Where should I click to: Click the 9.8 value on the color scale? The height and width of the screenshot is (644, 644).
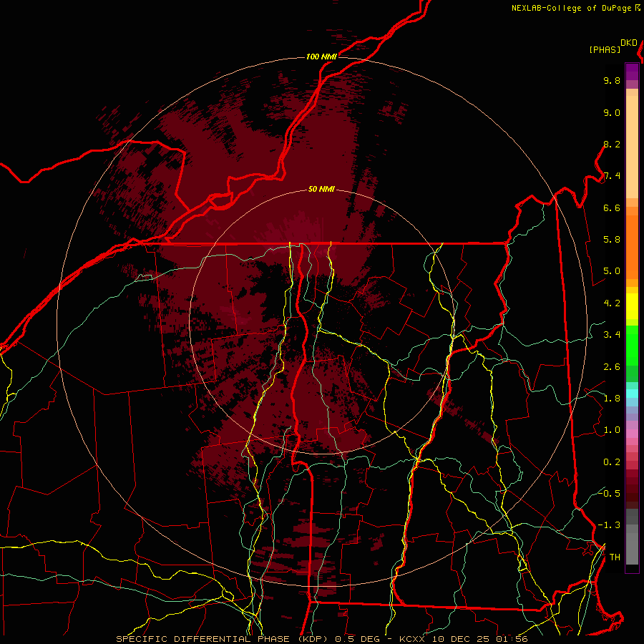coord(612,80)
